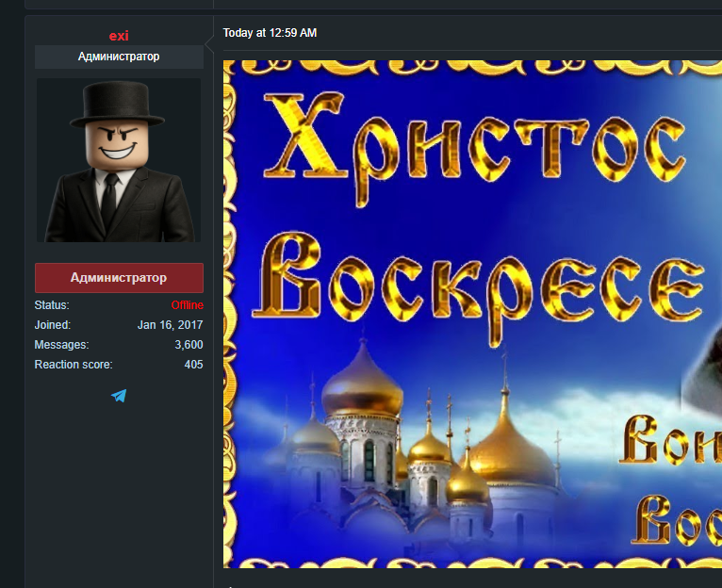The image size is (722, 588).
Task: Open the exi username profile link
Action: tap(119, 36)
